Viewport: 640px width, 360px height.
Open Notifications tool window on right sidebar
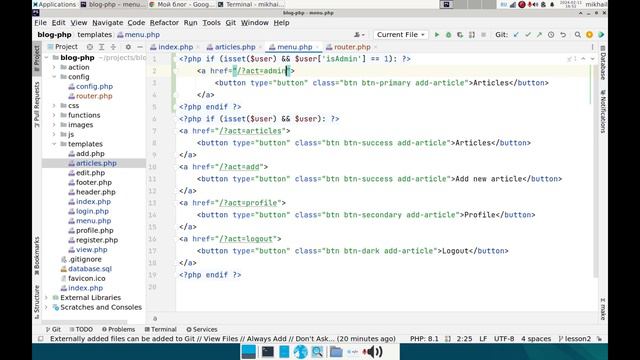603,111
